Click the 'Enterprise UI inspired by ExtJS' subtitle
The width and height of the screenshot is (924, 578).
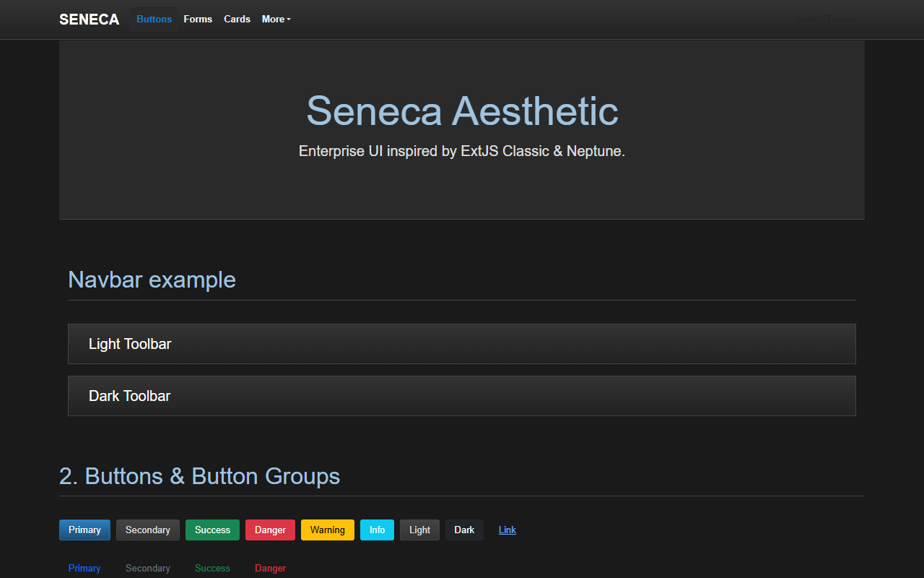[x=462, y=151]
